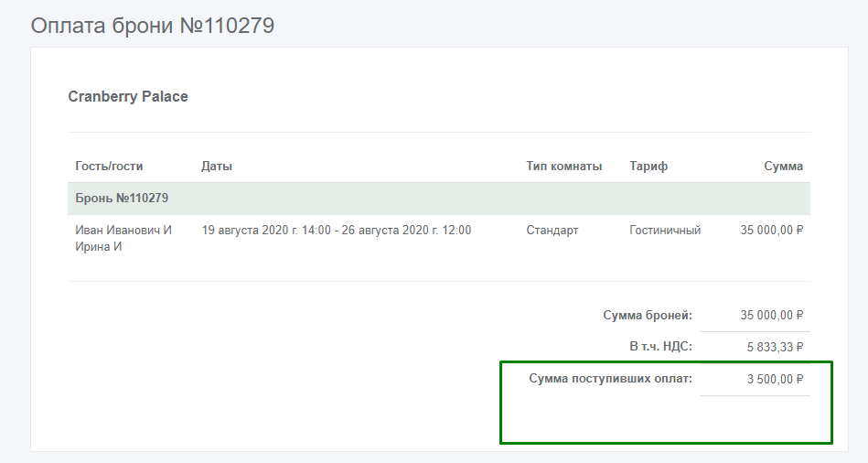Click the Тариф column header

tap(648, 167)
